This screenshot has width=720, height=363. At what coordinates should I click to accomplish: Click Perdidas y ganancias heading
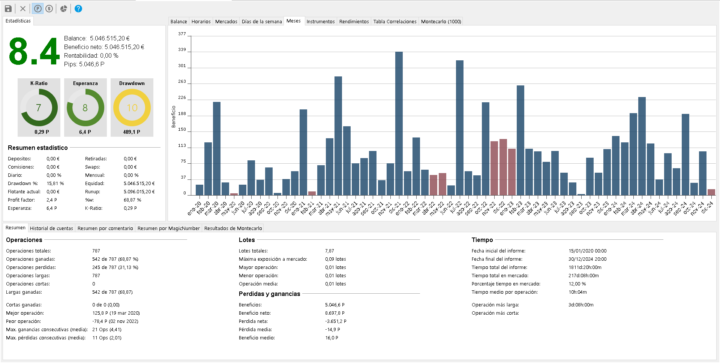coord(269,294)
